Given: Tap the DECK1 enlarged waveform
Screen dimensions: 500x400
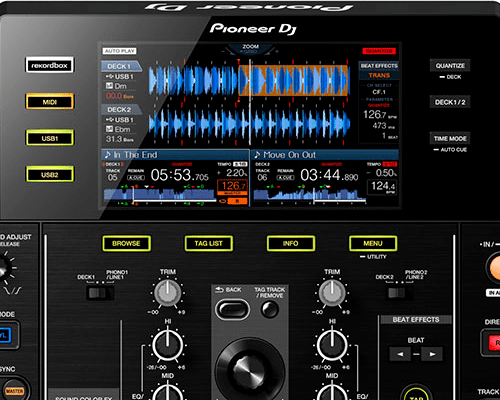Looking at the screenshot, I should pos(249,81).
